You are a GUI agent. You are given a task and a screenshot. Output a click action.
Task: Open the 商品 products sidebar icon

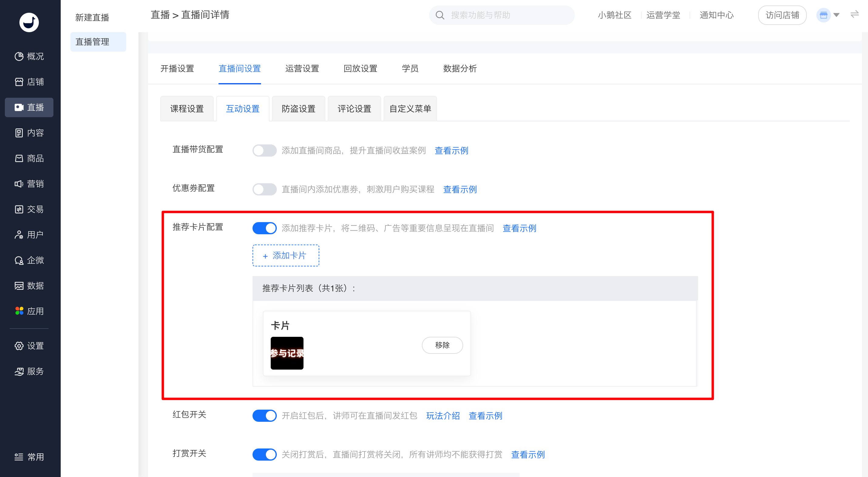pyautogui.click(x=19, y=158)
